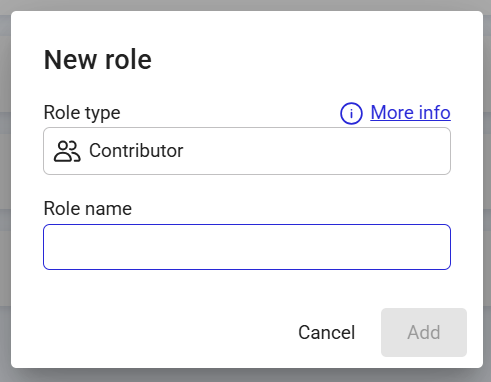Focus the Role name input field

(x=247, y=247)
